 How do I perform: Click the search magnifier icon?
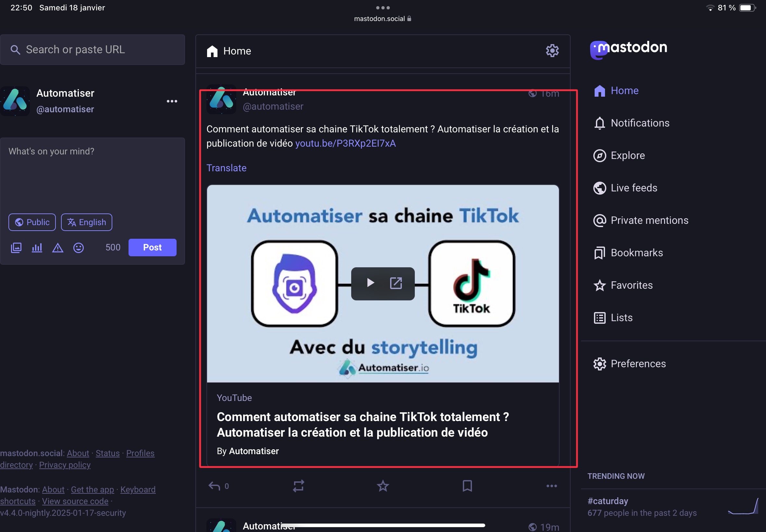pyautogui.click(x=15, y=50)
